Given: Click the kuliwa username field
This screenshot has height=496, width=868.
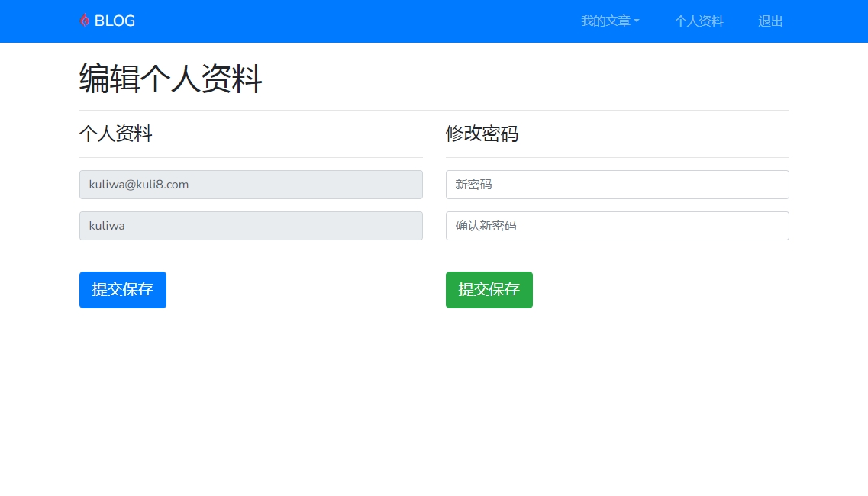Looking at the screenshot, I should [250, 226].
